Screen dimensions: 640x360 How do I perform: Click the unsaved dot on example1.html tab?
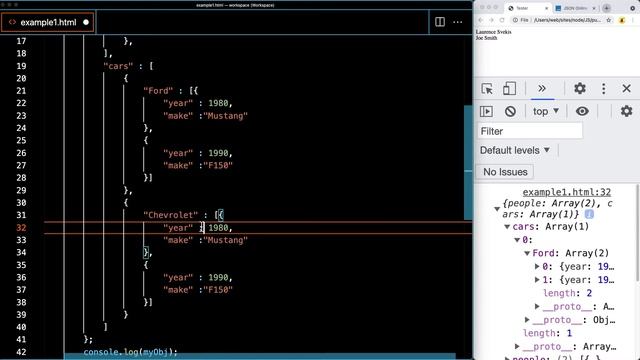(86, 22)
